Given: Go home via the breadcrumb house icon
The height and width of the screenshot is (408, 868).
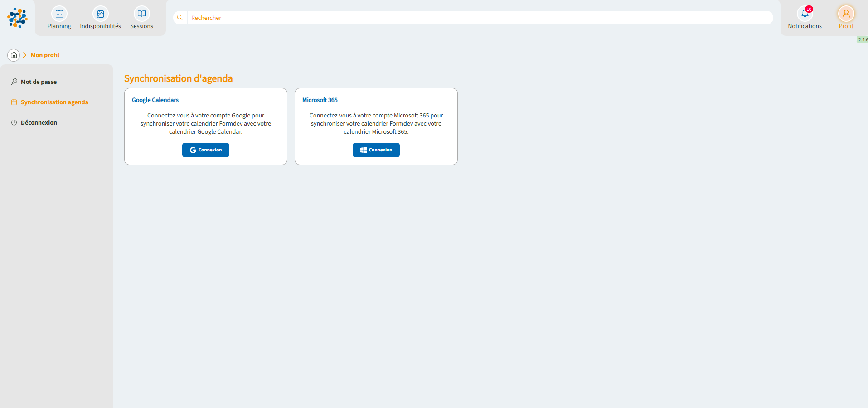Looking at the screenshot, I should pos(14,55).
